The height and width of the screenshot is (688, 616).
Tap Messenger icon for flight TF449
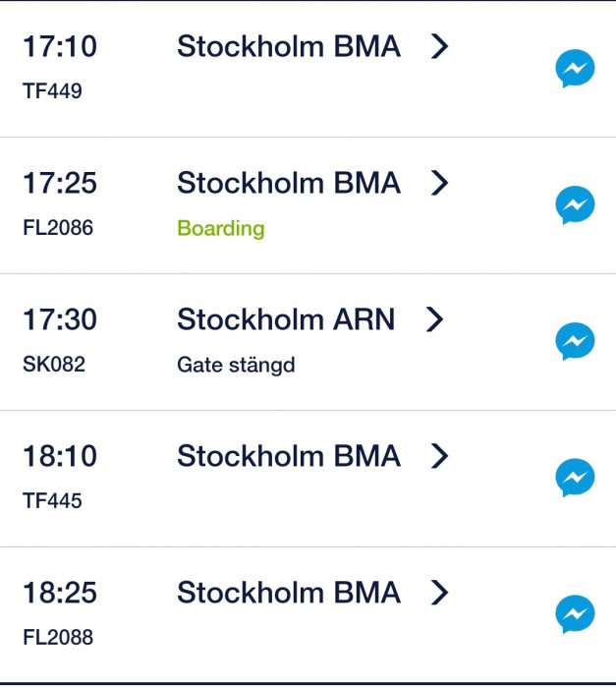click(x=575, y=69)
